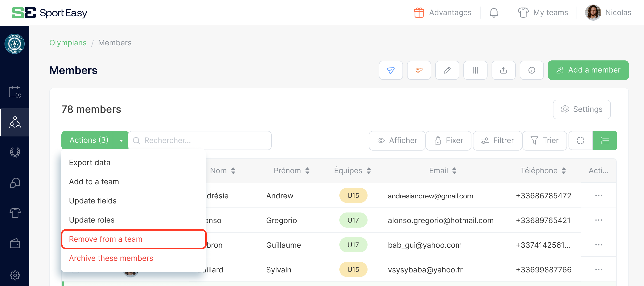Select the jersey icon in the sidebar
Viewport: 644px width, 286px height.
click(x=15, y=213)
